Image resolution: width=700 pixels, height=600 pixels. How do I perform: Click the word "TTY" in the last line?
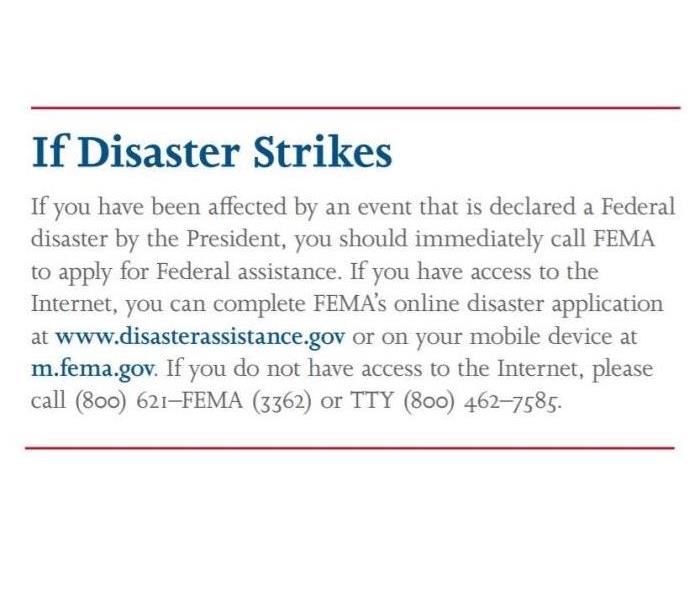[x=371, y=400]
